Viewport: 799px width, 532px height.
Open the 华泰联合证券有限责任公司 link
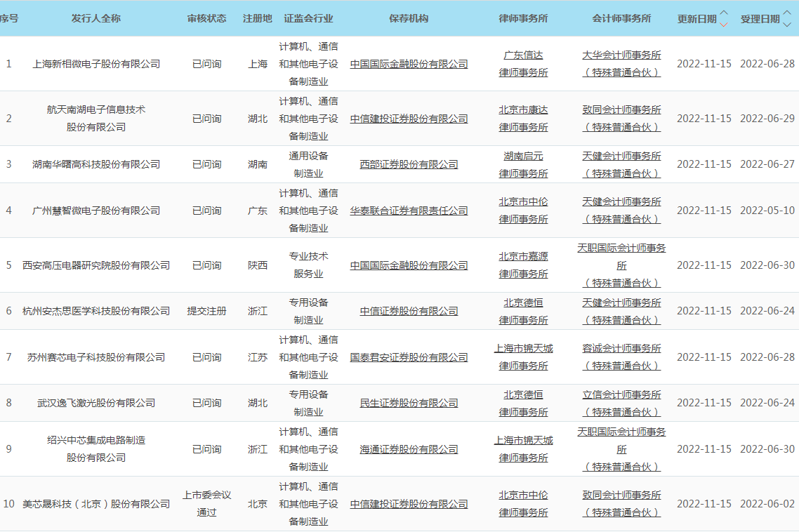click(x=409, y=211)
